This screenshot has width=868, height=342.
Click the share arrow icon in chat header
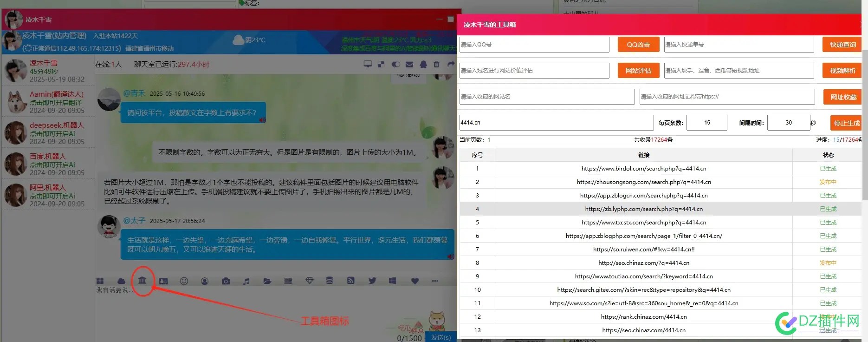point(451,64)
